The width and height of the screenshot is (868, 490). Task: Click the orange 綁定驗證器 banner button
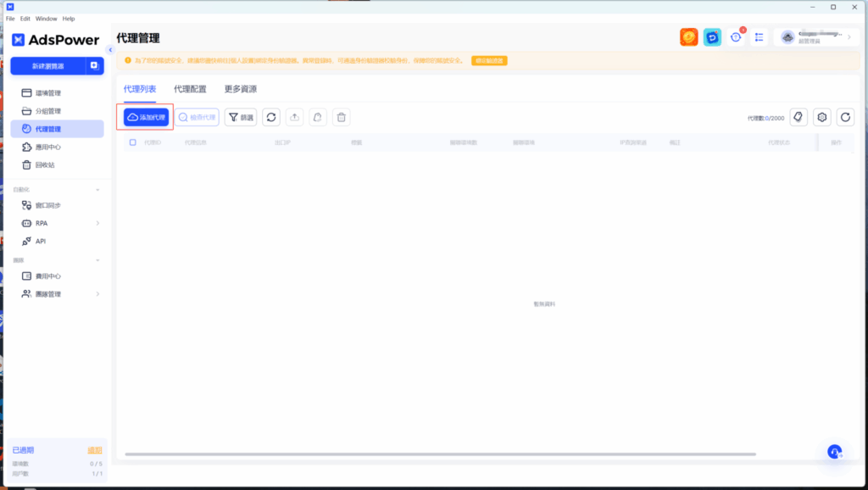coord(489,60)
